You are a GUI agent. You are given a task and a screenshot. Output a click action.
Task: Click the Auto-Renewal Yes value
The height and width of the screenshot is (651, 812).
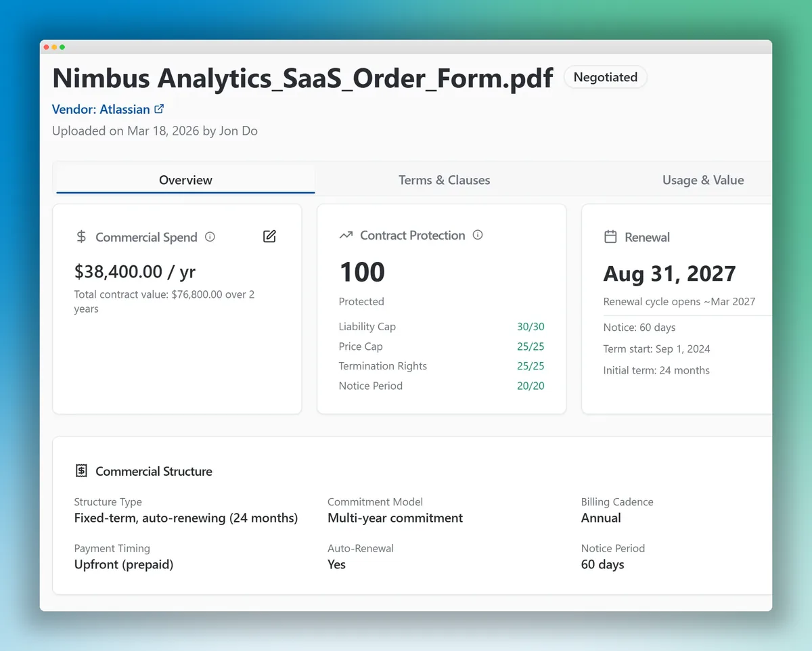click(x=336, y=564)
